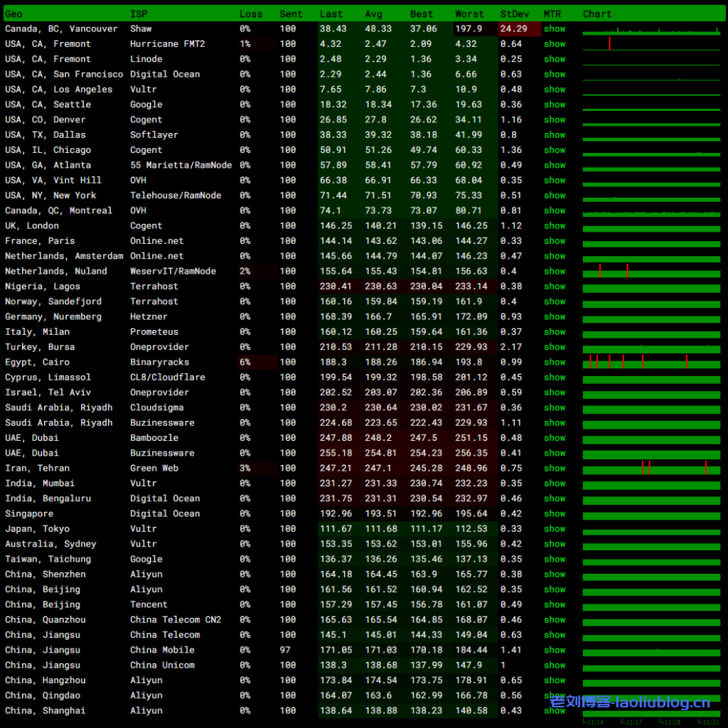Click show link for Egypt, Cairo row
The image size is (728, 728).
coord(555,363)
